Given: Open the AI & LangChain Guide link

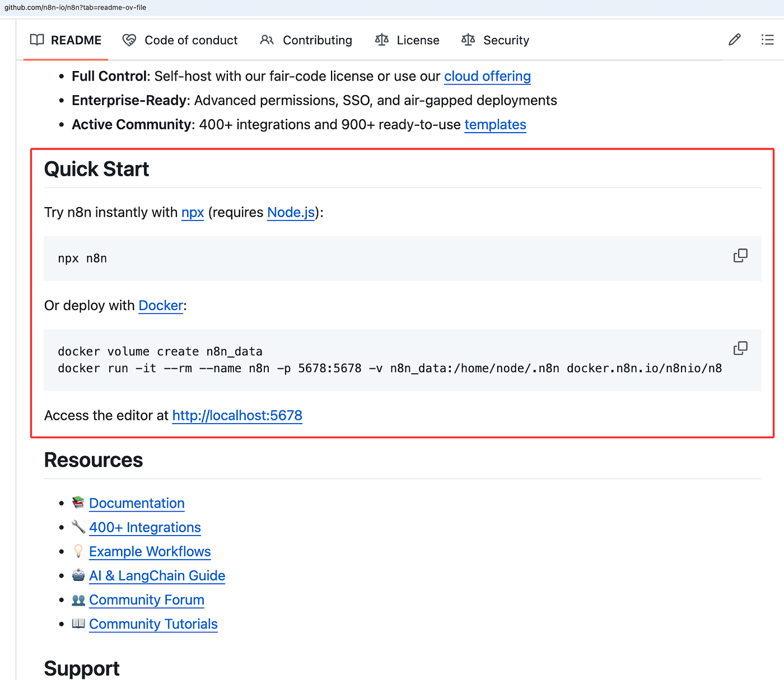Looking at the screenshot, I should pos(157,575).
